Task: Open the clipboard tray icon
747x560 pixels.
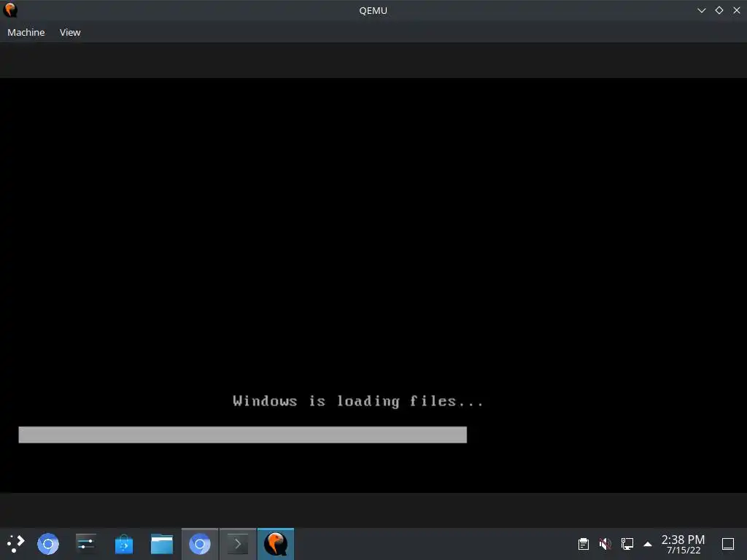Action: [x=583, y=544]
